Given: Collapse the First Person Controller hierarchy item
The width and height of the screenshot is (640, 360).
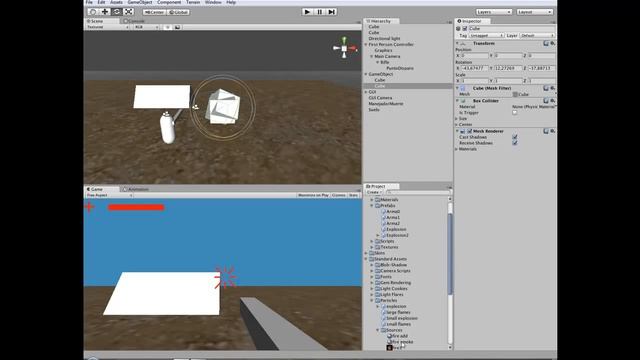Looking at the screenshot, I should click(x=366, y=44).
